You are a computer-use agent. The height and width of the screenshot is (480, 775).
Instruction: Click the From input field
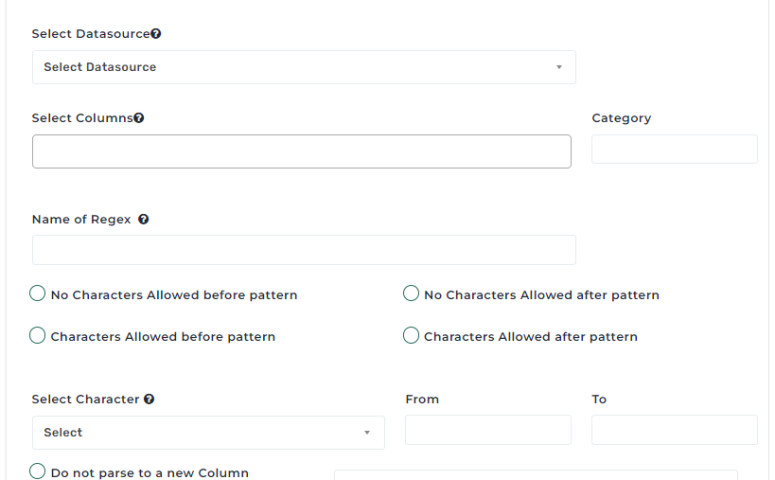[488, 430]
